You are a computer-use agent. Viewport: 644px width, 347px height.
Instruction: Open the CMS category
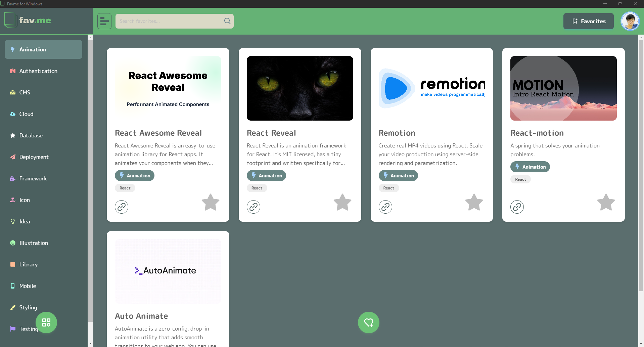click(x=25, y=92)
